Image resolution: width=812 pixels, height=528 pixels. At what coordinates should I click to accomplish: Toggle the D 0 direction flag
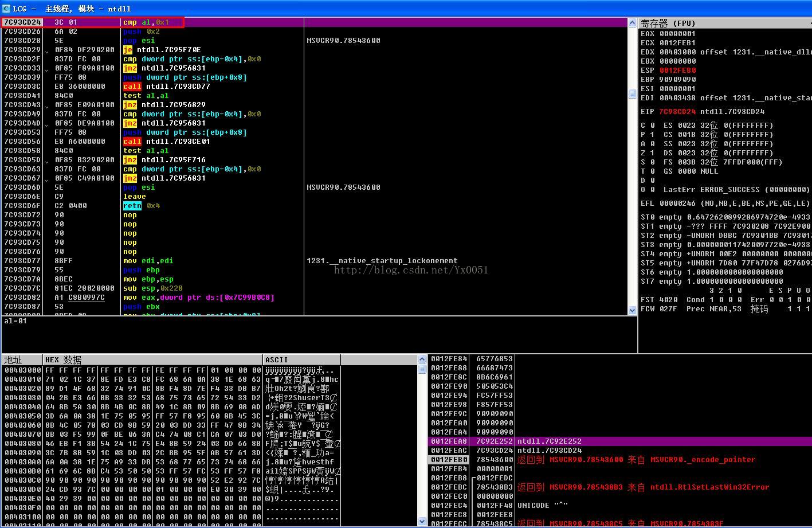(648, 181)
